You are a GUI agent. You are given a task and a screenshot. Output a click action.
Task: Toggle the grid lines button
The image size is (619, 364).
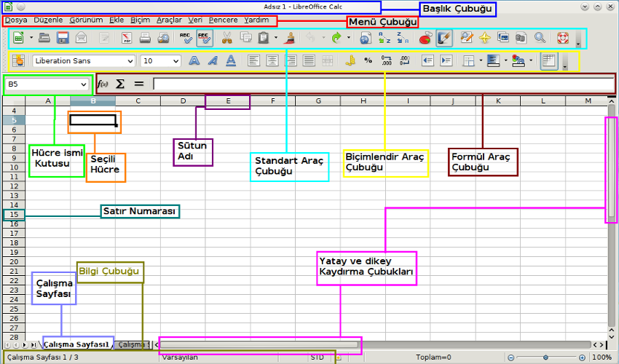pos(549,61)
